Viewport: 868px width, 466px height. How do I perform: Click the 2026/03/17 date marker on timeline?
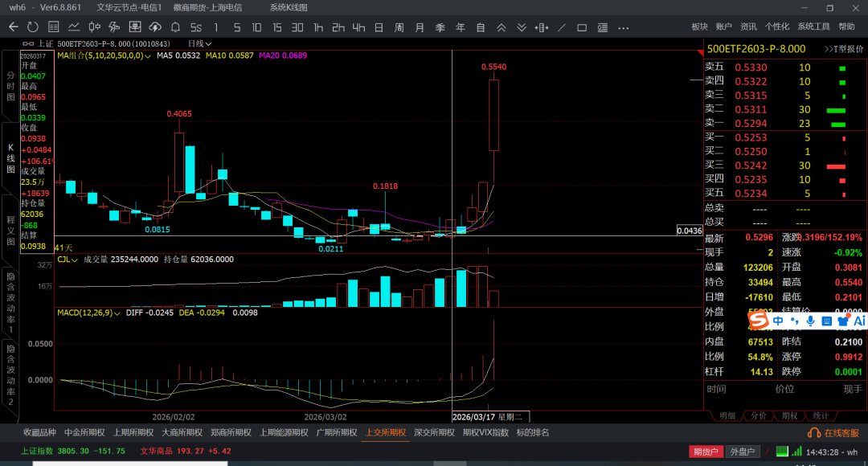tap(473, 417)
